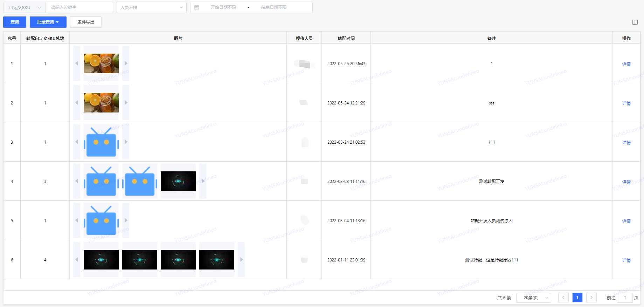Click the 备注 column header
The height and width of the screenshot is (307, 644).
[491, 38]
